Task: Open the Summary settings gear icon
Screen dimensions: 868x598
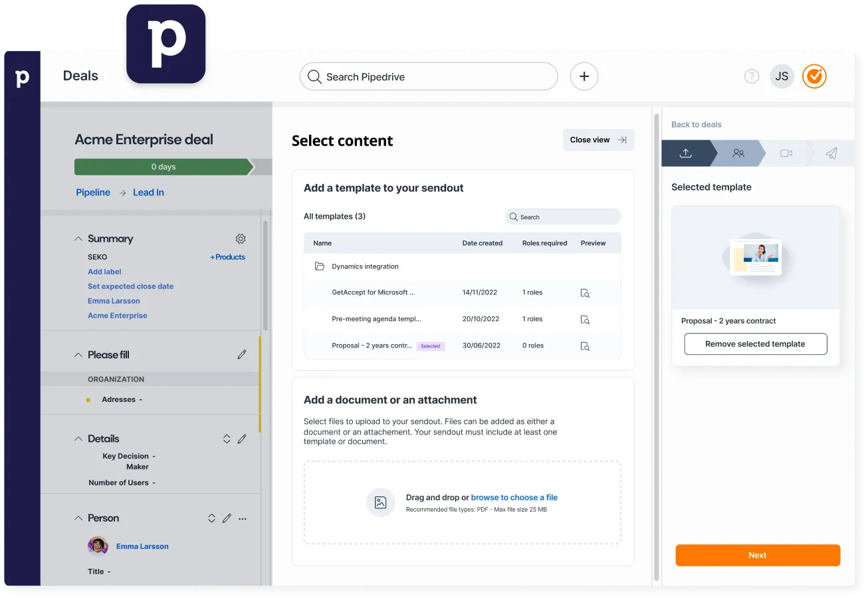Action: click(241, 239)
